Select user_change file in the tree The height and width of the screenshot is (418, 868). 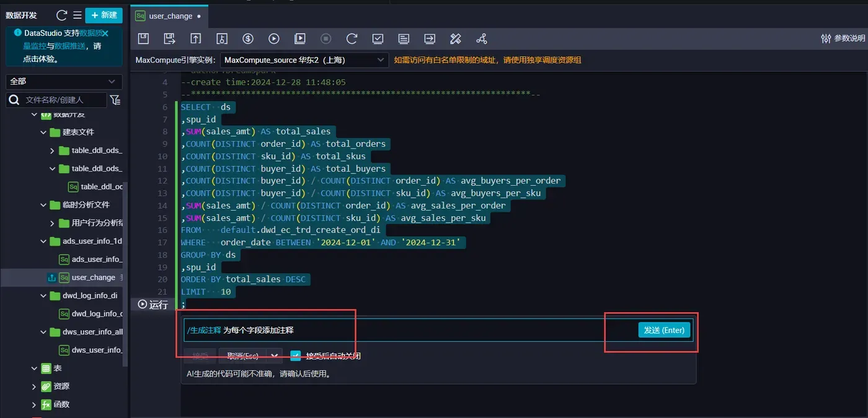point(93,277)
